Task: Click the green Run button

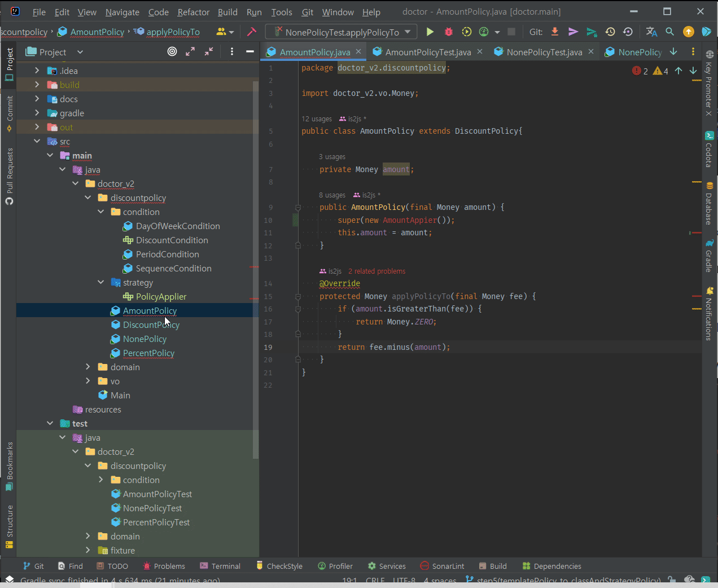Action: (x=430, y=32)
